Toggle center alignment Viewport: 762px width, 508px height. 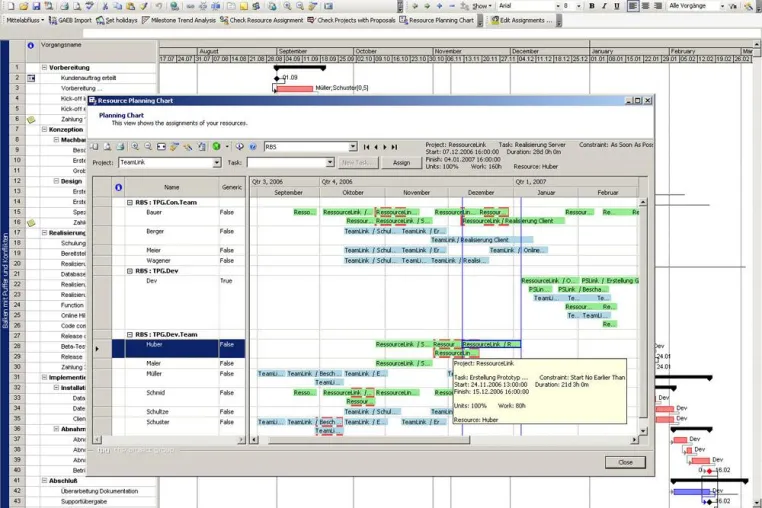point(645,6)
